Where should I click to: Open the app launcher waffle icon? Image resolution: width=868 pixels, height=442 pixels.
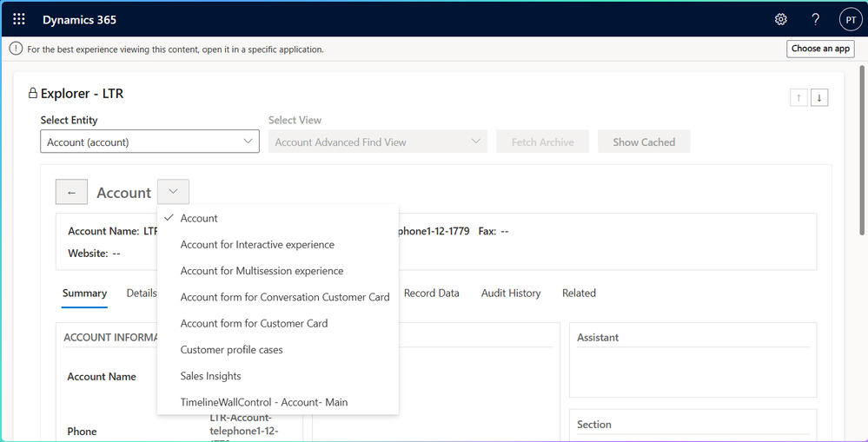click(19, 19)
